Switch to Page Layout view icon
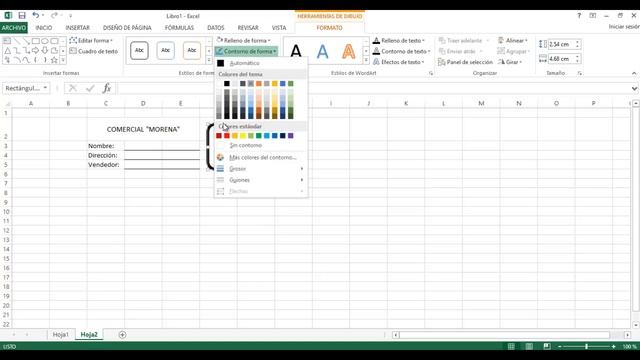640x360 pixels. click(x=529, y=347)
